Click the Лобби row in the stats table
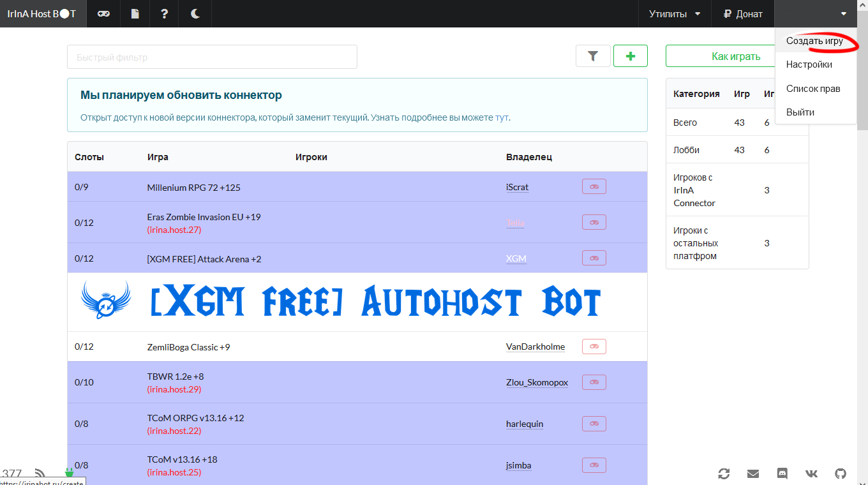The image size is (868, 485). click(737, 150)
